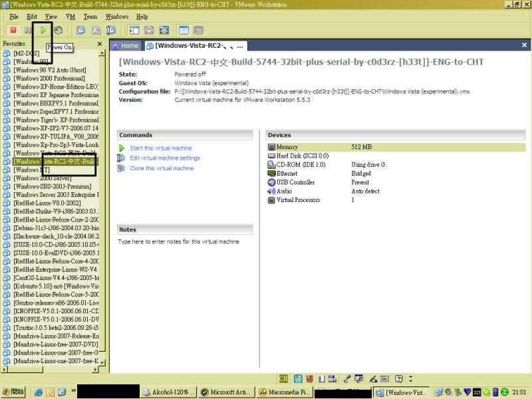Click the Start this virtual machine link

[x=161, y=148]
